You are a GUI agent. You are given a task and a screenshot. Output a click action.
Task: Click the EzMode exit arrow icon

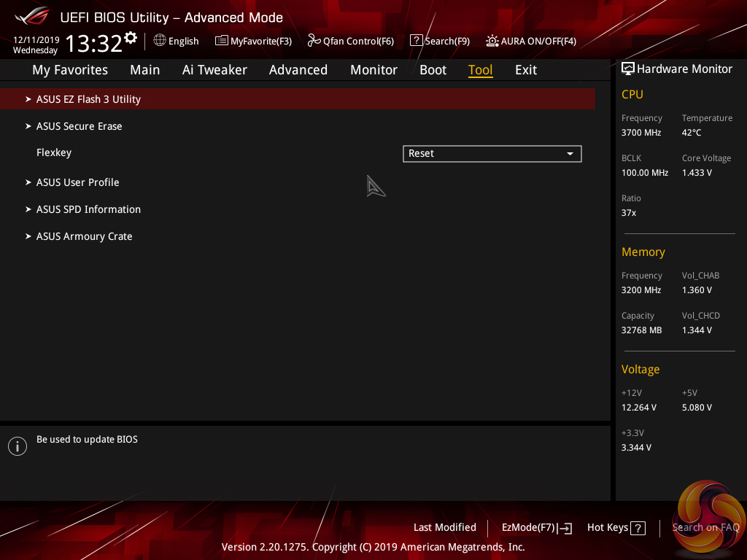564,528
